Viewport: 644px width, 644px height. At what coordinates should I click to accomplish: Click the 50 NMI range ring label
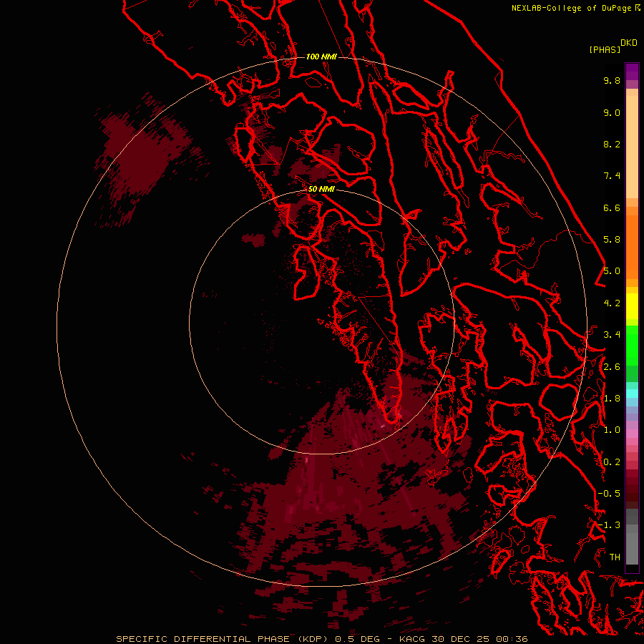click(x=321, y=189)
